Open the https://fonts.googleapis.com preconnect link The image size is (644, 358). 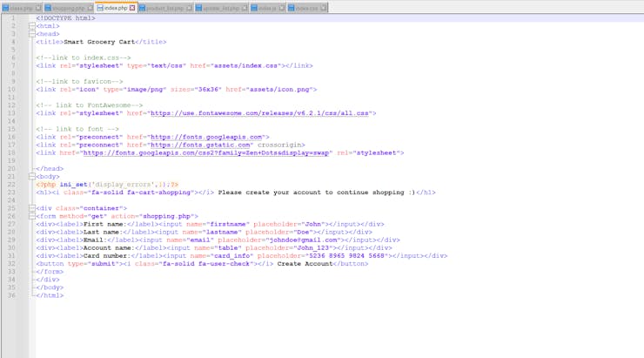[206, 137]
